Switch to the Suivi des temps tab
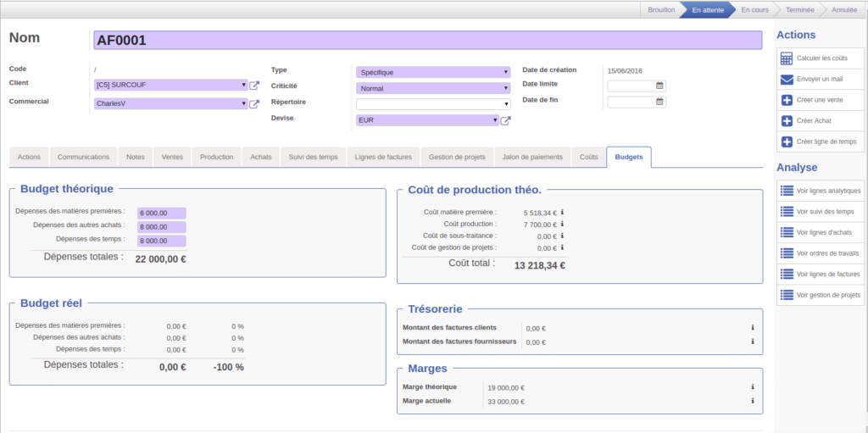The image size is (868, 433). click(313, 158)
